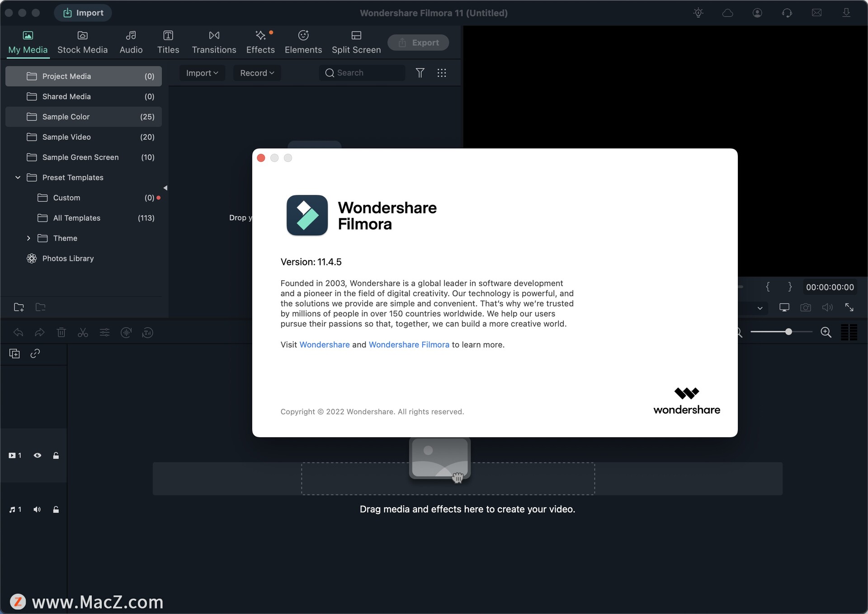Follow the Wondershare link in About dialog
Image resolution: width=868 pixels, height=614 pixels.
point(325,345)
